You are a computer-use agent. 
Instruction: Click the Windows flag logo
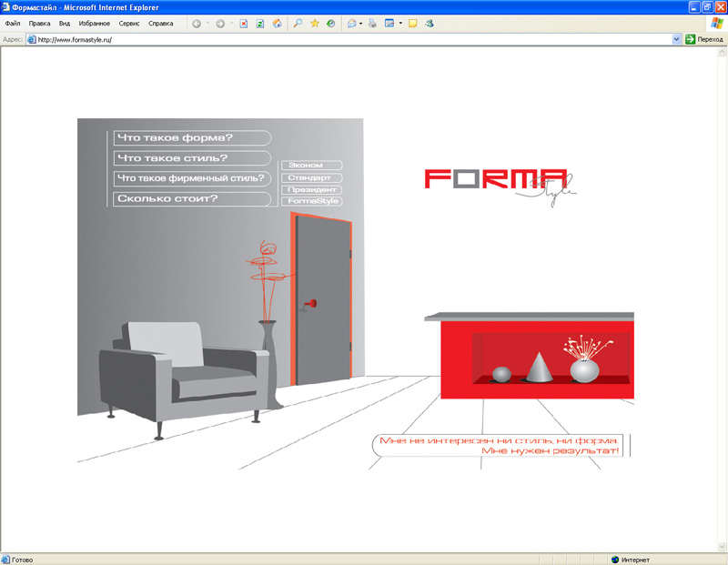pos(717,24)
